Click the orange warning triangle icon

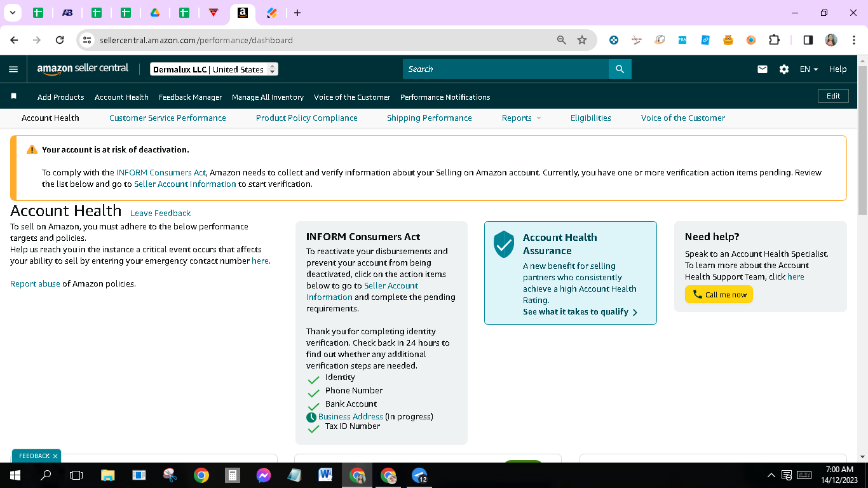click(x=32, y=150)
